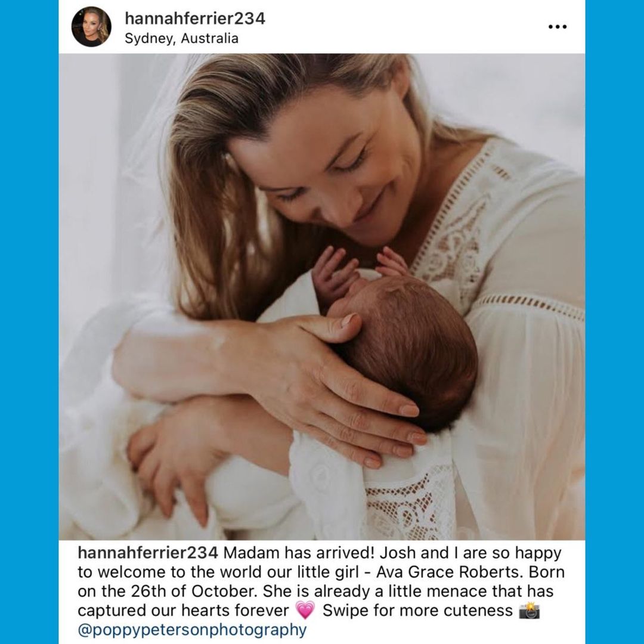644x644 pixels.
Task: Open the @poppypetersonphotography mention
Action: [192, 629]
